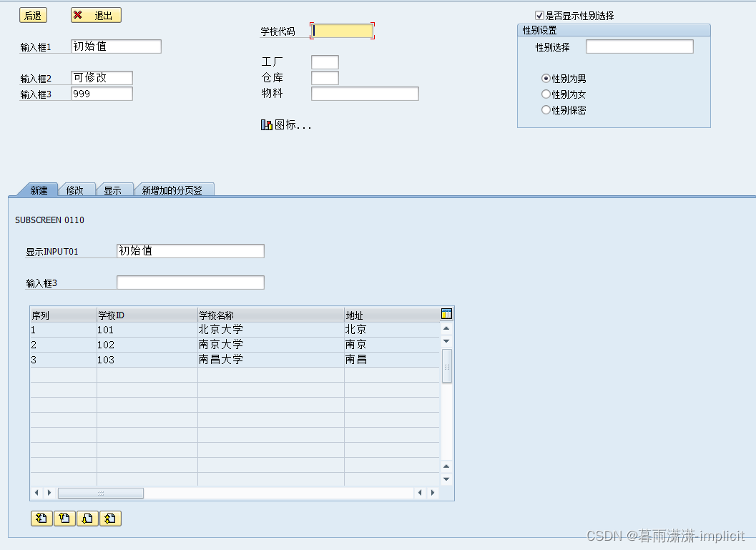
Task: Click the chart icon next to 图标... text
Action: (x=266, y=124)
